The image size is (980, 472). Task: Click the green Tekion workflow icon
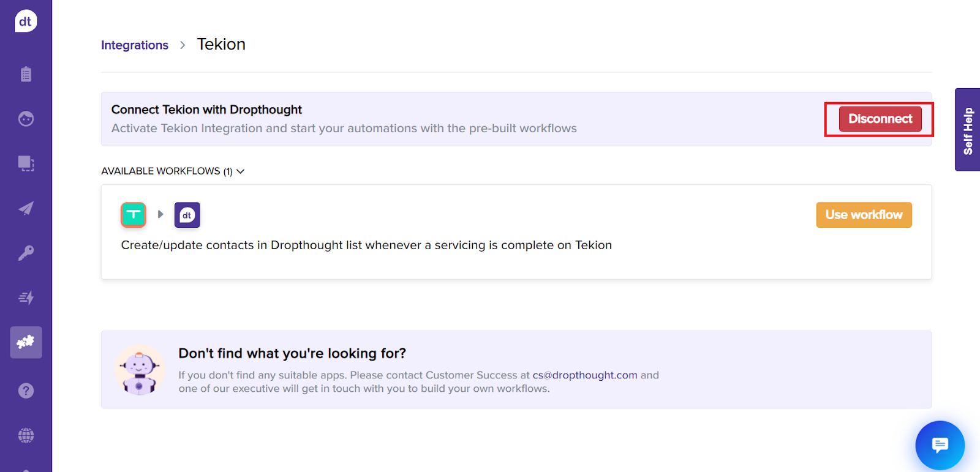(x=134, y=215)
